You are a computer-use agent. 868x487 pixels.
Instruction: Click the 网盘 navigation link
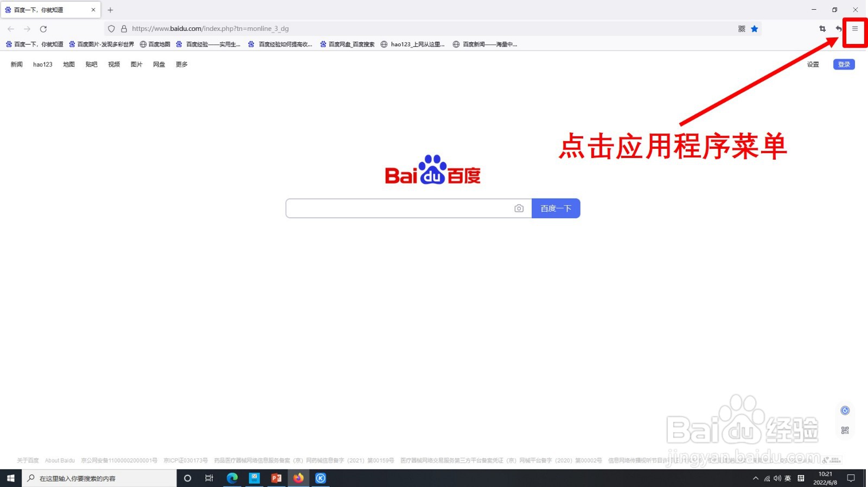pos(159,64)
